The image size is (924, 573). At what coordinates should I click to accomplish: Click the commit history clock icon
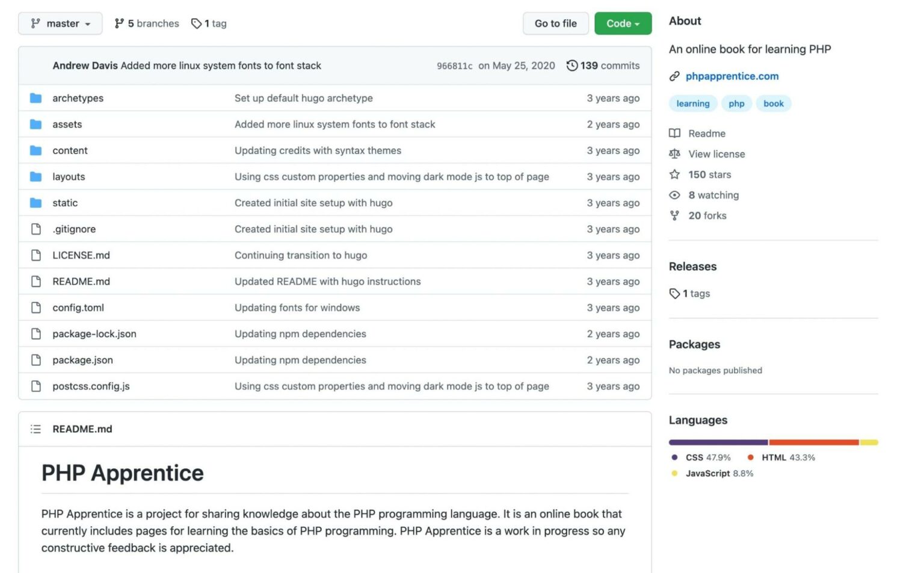pos(571,66)
